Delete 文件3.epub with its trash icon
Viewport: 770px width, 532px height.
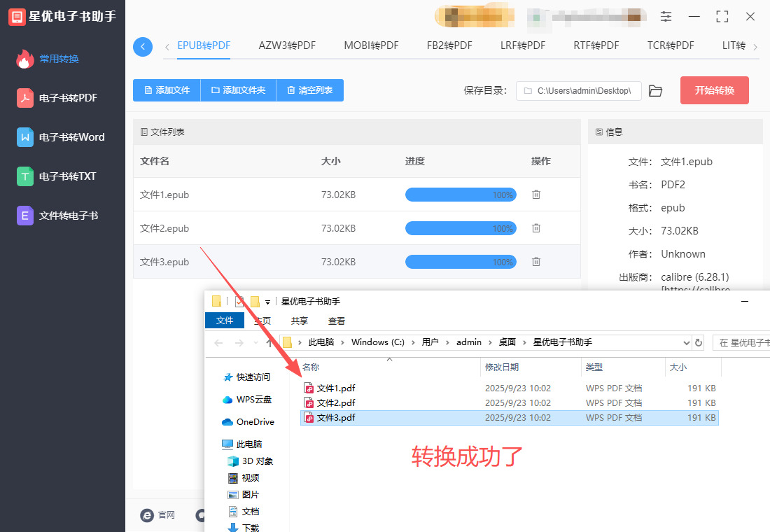pyautogui.click(x=535, y=261)
